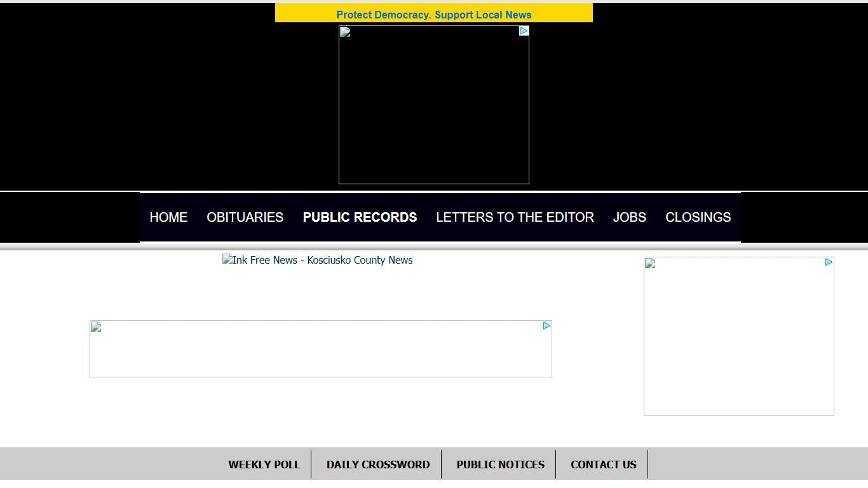The width and height of the screenshot is (868, 488).
Task: Open the JOBS page
Action: pos(629,217)
